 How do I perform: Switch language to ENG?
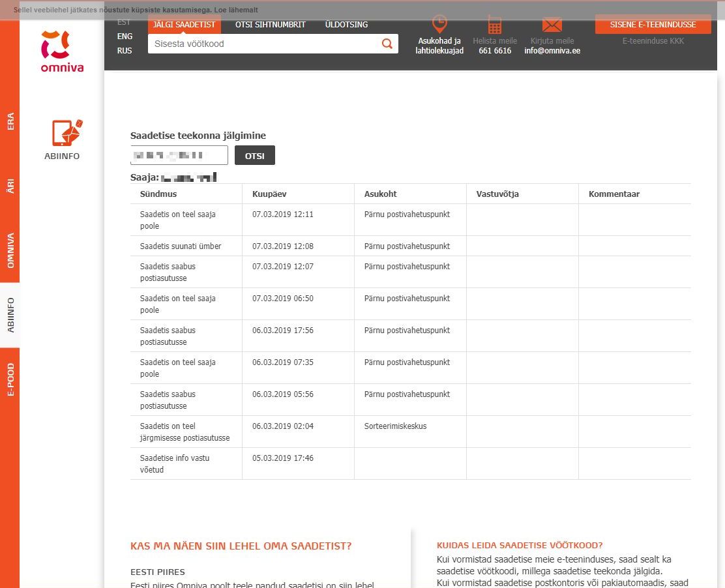125,37
